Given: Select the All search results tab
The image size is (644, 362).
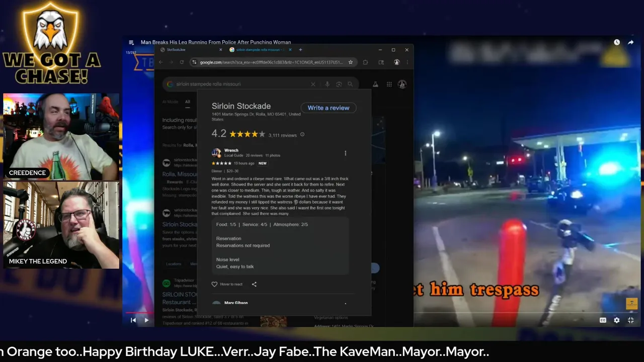Looking at the screenshot, I should pyautogui.click(x=187, y=102).
